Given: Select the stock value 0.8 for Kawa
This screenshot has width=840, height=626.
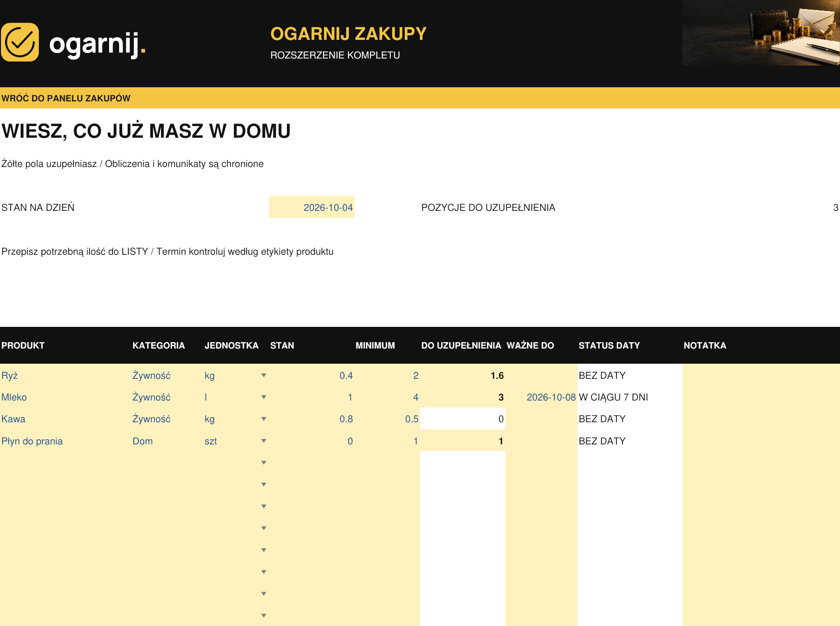Looking at the screenshot, I should [311, 419].
